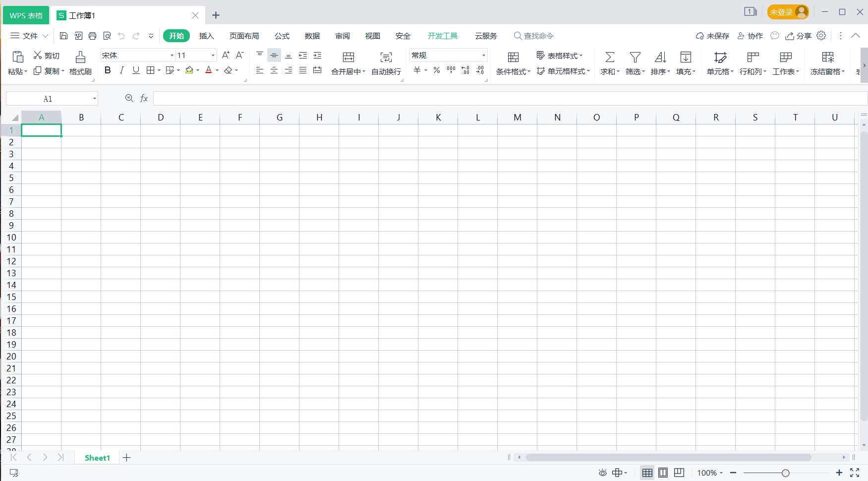868x481 pixels.
Task: Click the Merge and Center (合并居中) icon
Action: click(348, 57)
